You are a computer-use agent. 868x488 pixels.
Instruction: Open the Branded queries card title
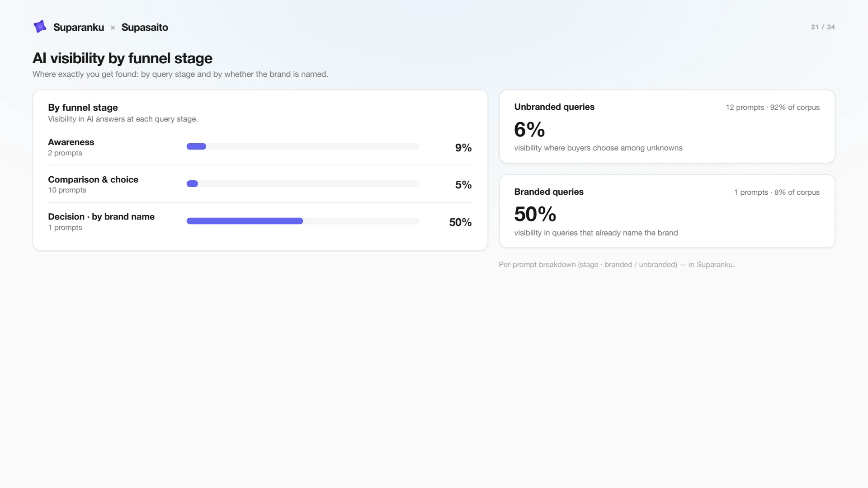pyautogui.click(x=549, y=192)
